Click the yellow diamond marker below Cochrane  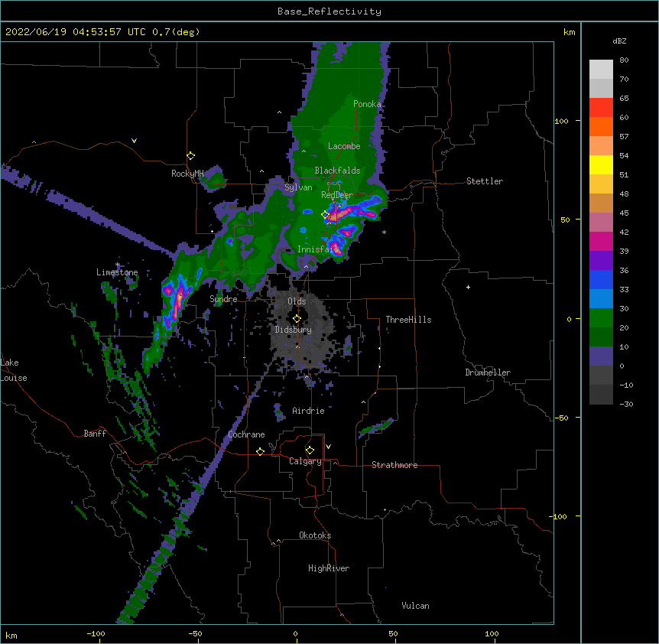click(260, 451)
